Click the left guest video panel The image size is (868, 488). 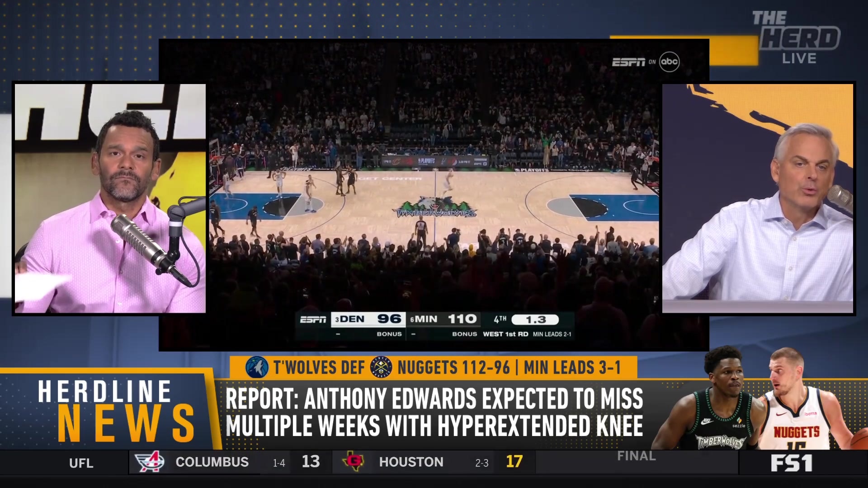coord(110,198)
